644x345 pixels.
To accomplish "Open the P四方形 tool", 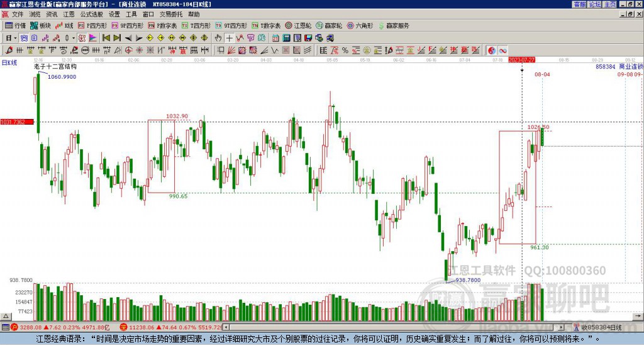I will click(x=93, y=25).
